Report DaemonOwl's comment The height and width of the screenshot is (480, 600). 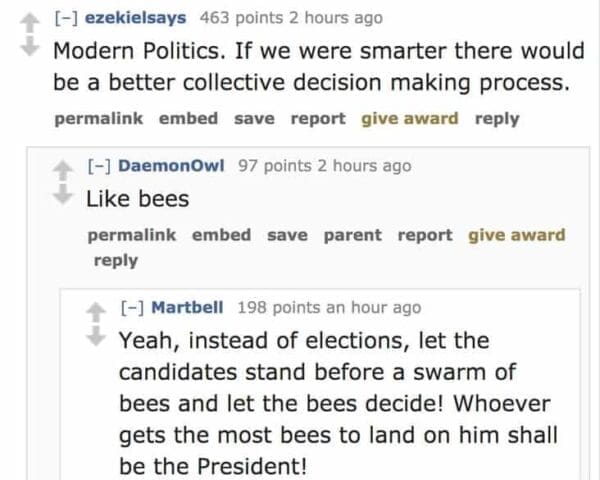pos(425,235)
